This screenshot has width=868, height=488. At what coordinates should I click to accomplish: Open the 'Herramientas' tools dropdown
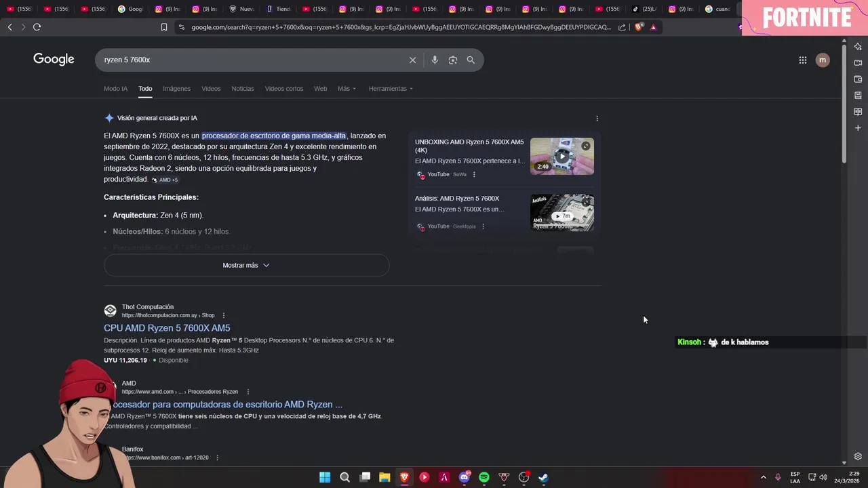point(391,89)
